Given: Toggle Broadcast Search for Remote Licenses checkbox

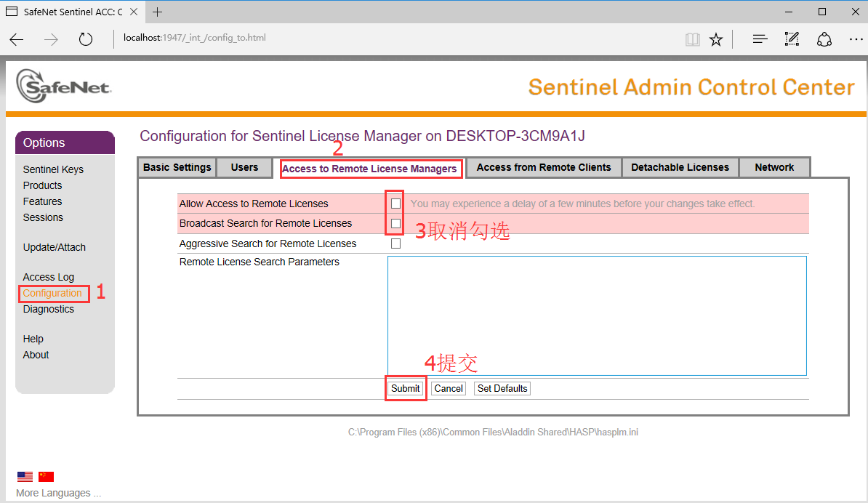Looking at the screenshot, I should pos(395,224).
